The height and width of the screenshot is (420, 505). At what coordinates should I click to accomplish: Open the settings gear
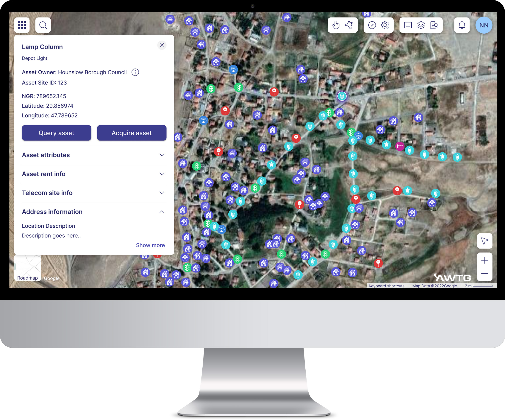point(385,25)
